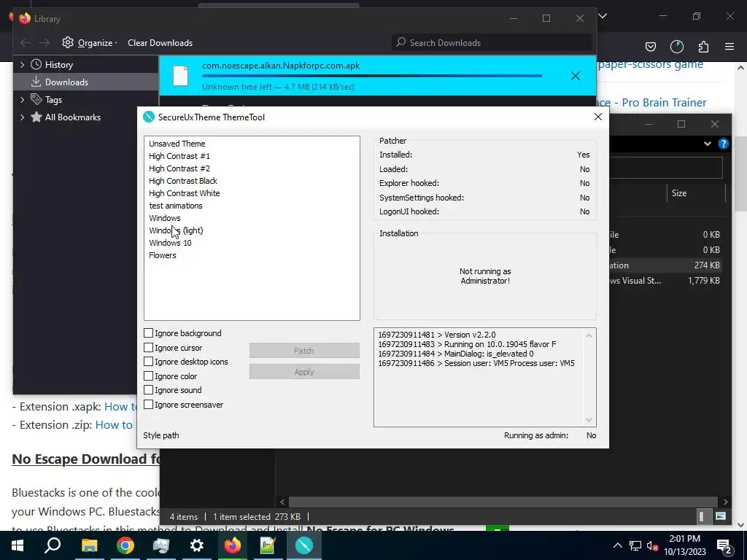Click the Organize gear icon

tap(68, 42)
